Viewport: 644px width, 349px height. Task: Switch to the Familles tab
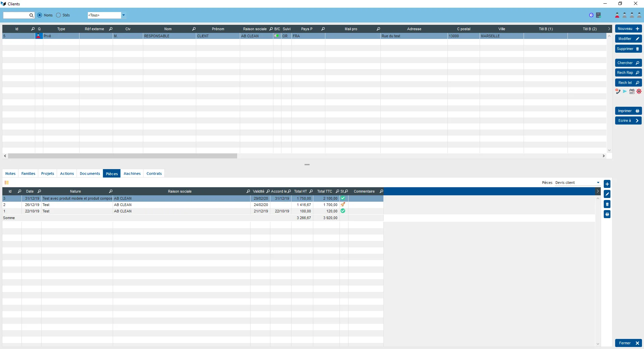pos(28,173)
